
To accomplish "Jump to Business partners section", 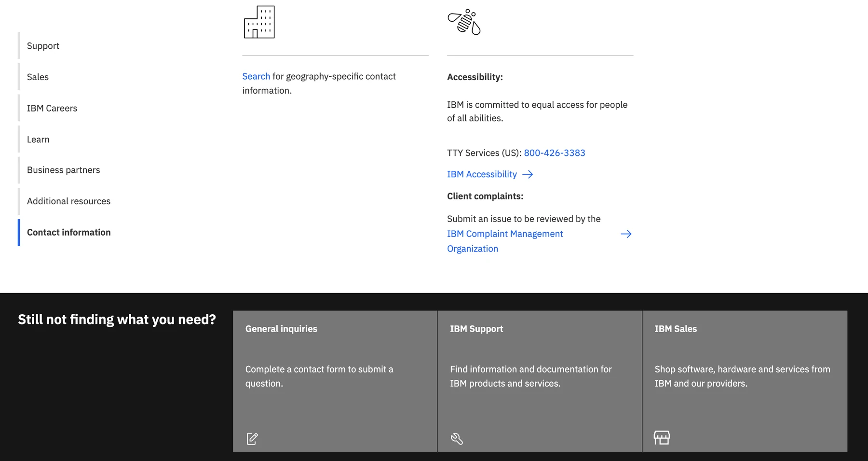I will (x=63, y=170).
